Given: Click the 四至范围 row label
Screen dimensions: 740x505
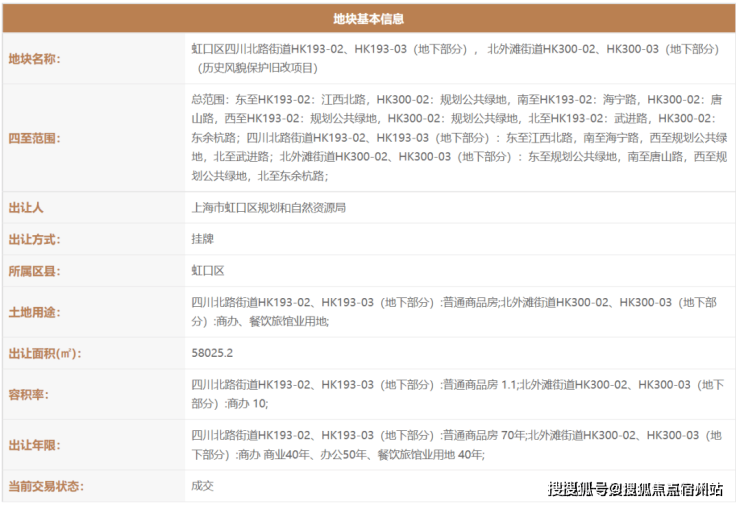Looking at the screenshot, I should coord(35,138).
